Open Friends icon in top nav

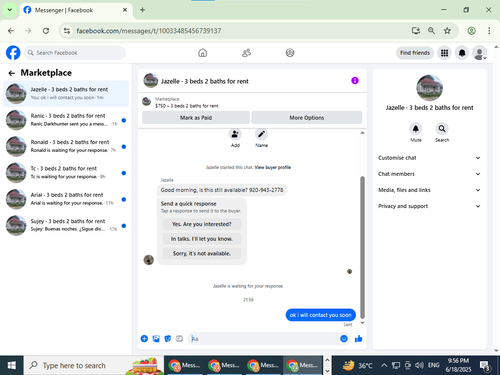click(x=246, y=53)
